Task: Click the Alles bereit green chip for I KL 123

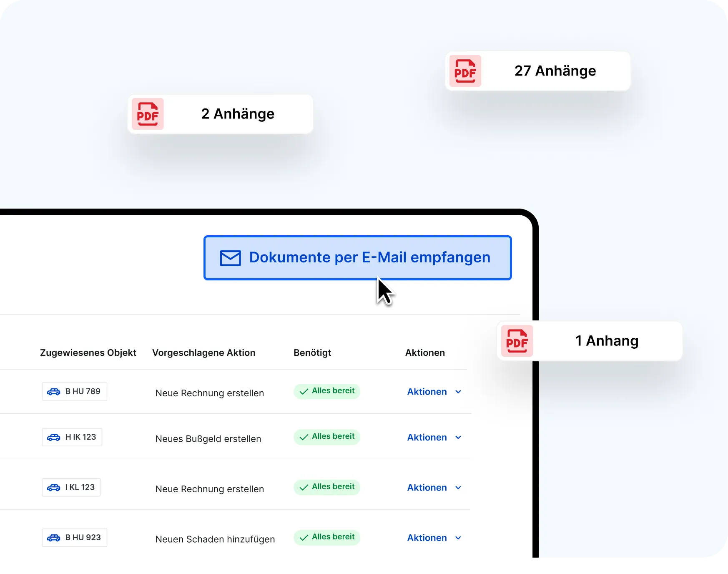Action: click(326, 487)
